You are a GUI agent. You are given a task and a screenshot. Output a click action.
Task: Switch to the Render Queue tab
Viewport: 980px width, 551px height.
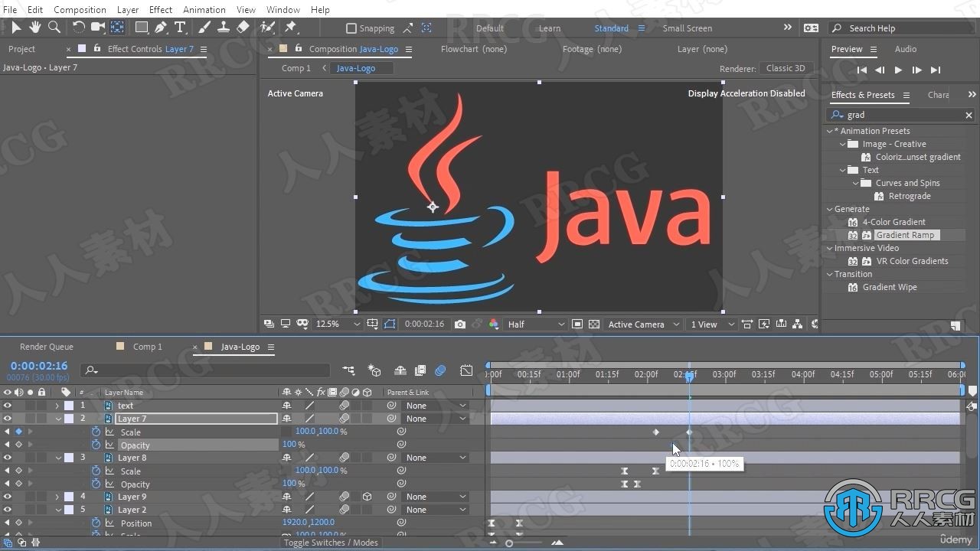(47, 347)
